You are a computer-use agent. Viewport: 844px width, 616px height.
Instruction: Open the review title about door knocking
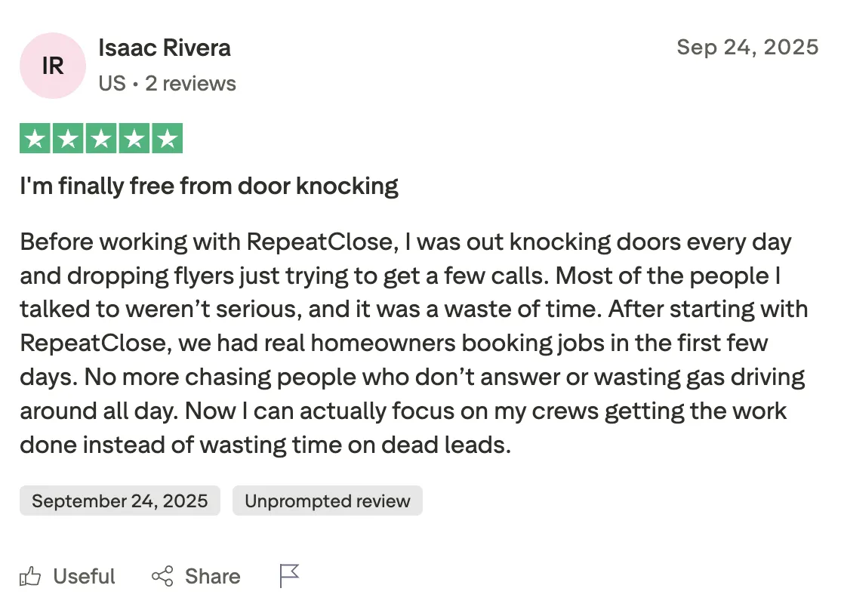(209, 186)
